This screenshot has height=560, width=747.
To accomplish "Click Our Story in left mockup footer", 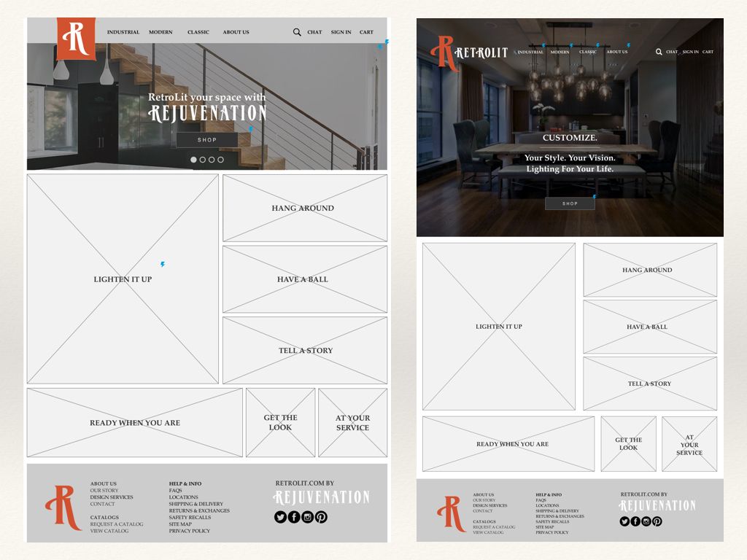I will click(104, 491).
